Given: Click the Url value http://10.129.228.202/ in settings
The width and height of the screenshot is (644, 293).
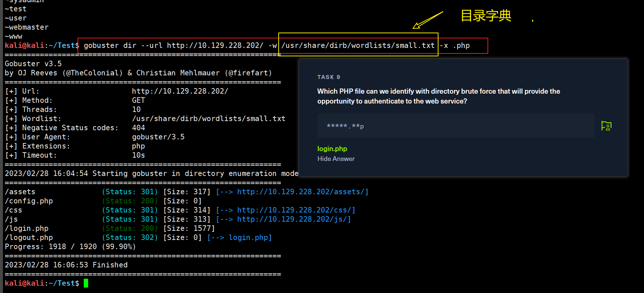Looking at the screenshot, I should coord(180,91).
